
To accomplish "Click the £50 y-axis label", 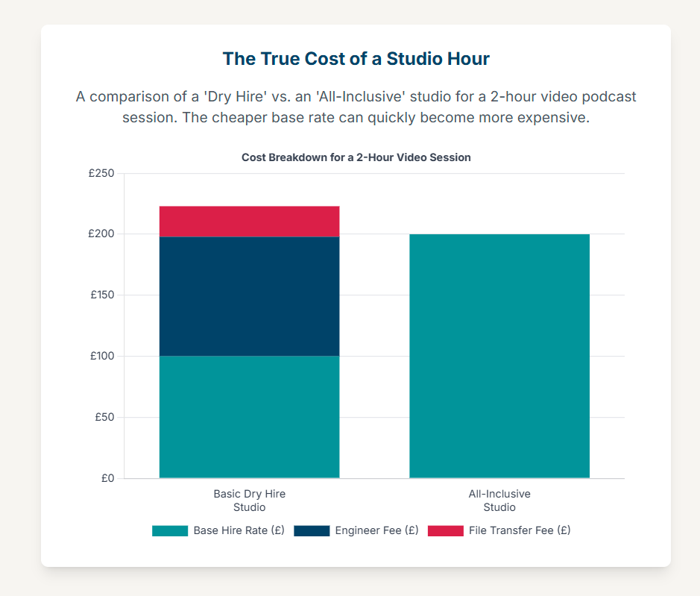I will (105, 417).
